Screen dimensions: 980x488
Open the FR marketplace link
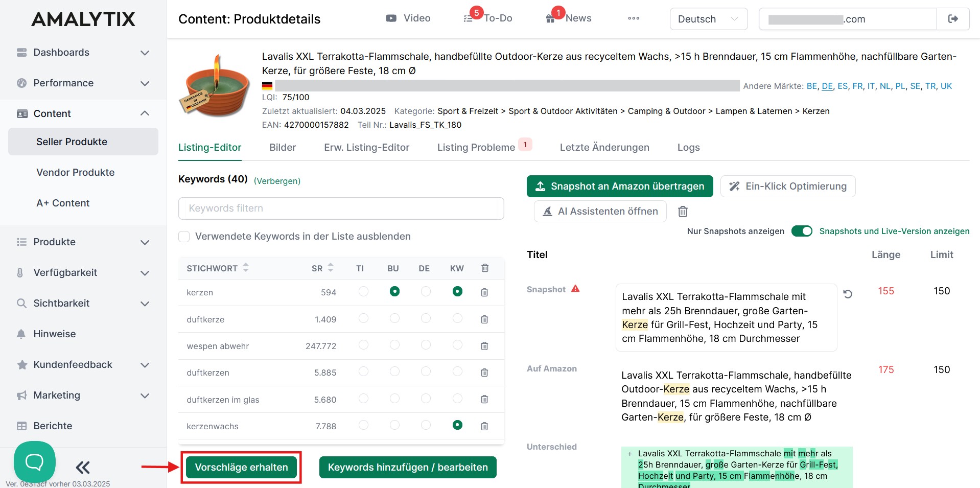(x=857, y=86)
